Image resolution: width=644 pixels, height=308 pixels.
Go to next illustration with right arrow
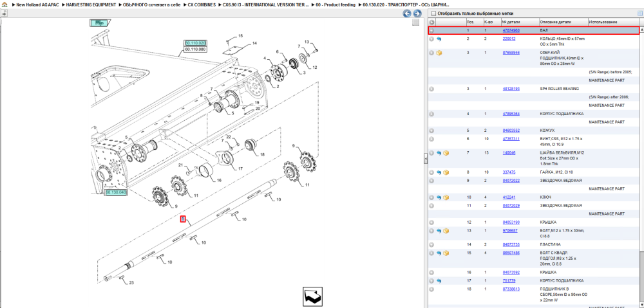(x=417, y=14)
